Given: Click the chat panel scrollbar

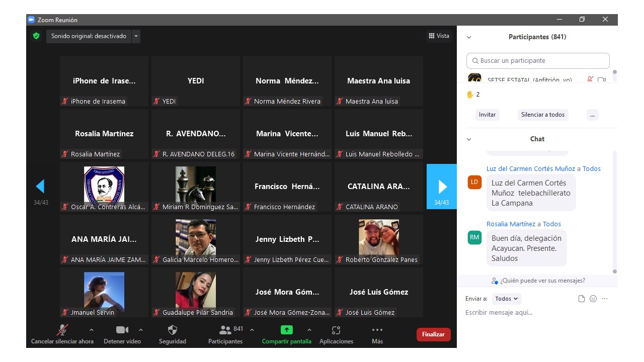Looking at the screenshot, I should [x=615, y=211].
